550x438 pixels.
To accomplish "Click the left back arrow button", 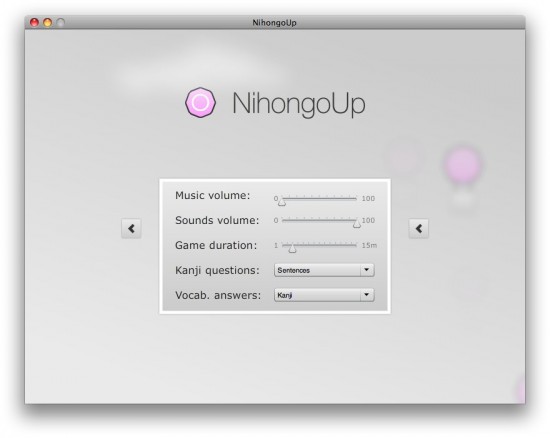I will [131, 229].
